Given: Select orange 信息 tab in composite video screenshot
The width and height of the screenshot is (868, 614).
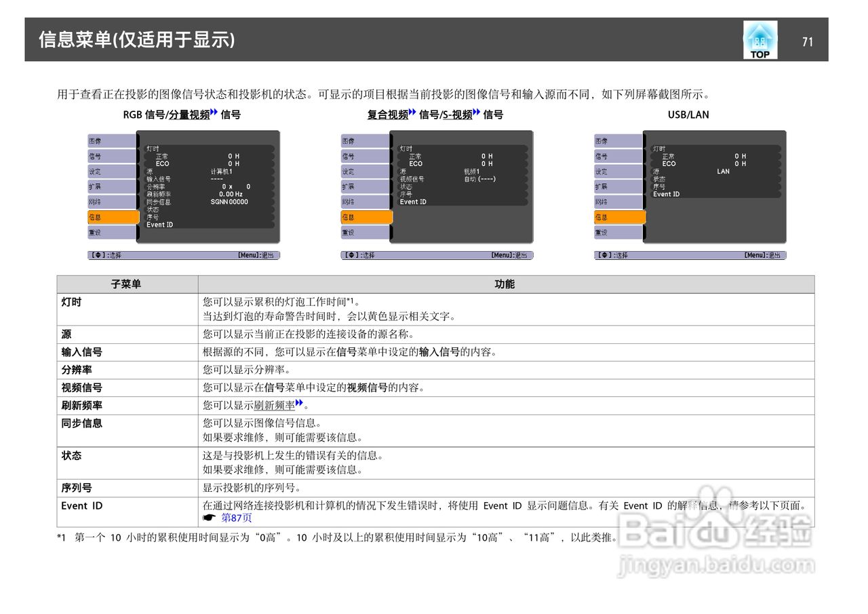Looking at the screenshot, I should 366,217.
